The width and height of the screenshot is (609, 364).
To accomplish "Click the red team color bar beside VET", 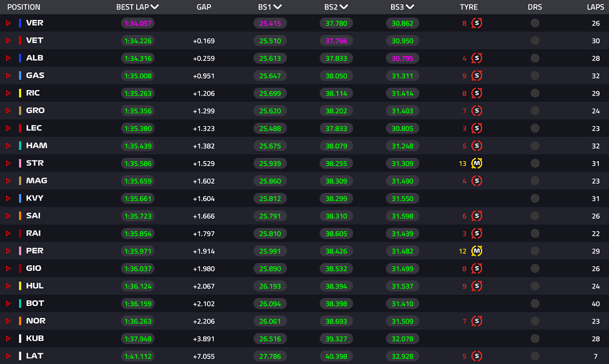I will click(20, 41).
